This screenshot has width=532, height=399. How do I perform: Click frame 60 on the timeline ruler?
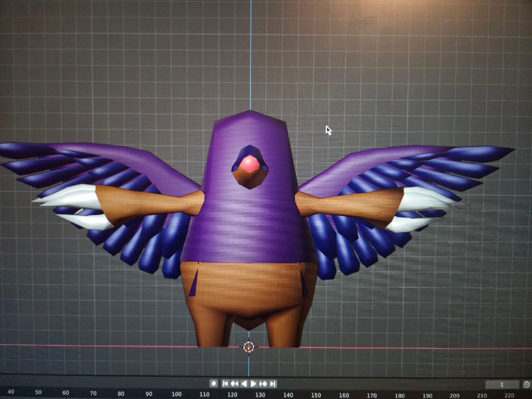coord(66,393)
